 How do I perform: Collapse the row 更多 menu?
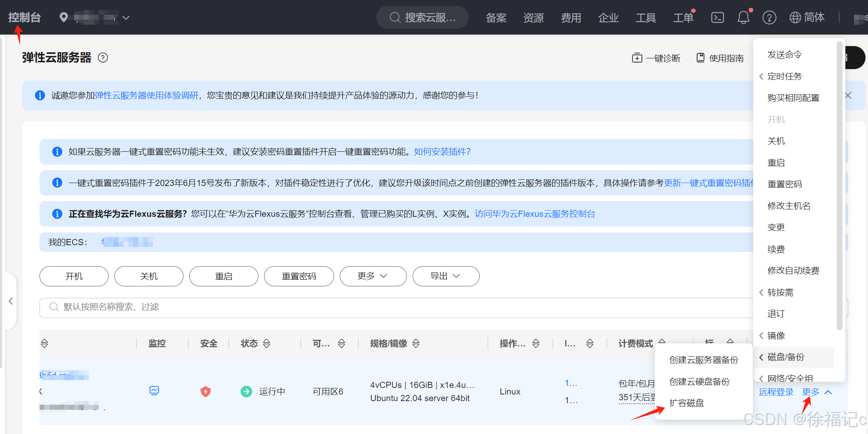click(817, 392)
